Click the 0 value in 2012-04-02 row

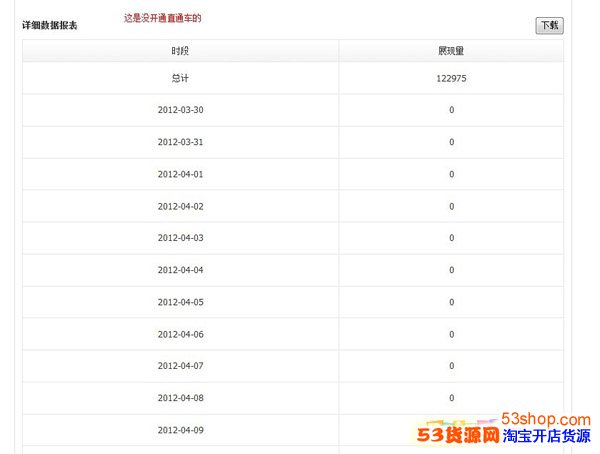[452, 206]
